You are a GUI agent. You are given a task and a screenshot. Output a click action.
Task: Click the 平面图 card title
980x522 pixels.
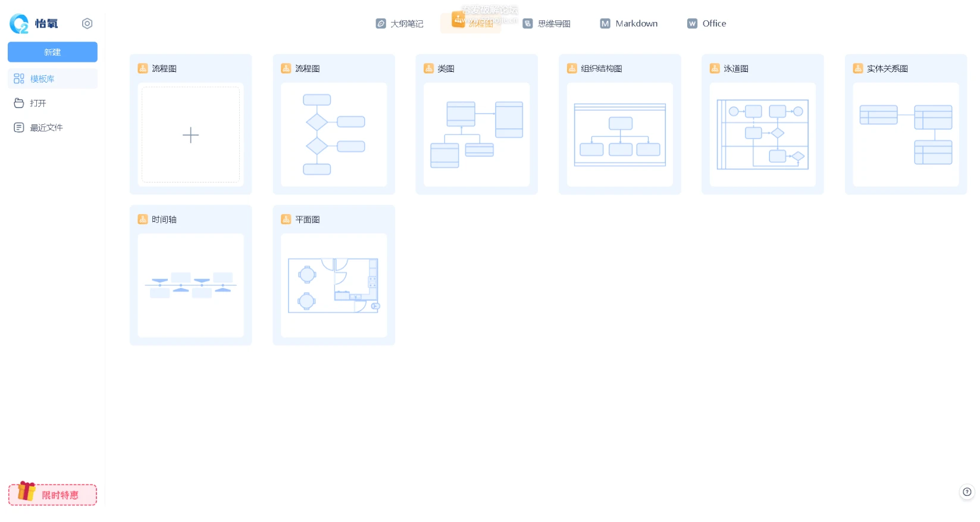(x=308, y=219)
